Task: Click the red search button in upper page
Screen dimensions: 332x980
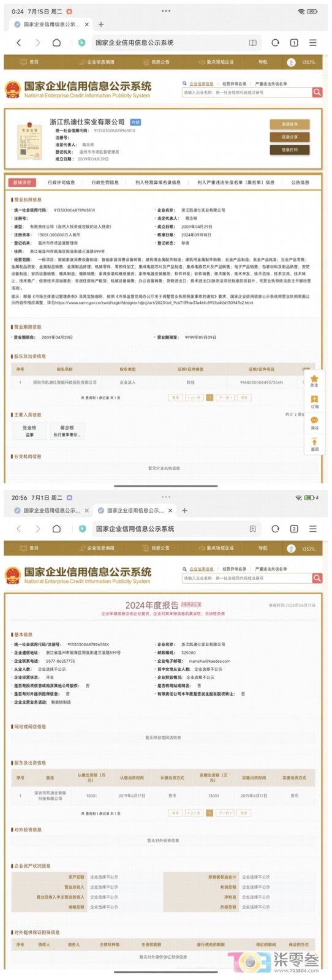Action: tap(317, 92)
